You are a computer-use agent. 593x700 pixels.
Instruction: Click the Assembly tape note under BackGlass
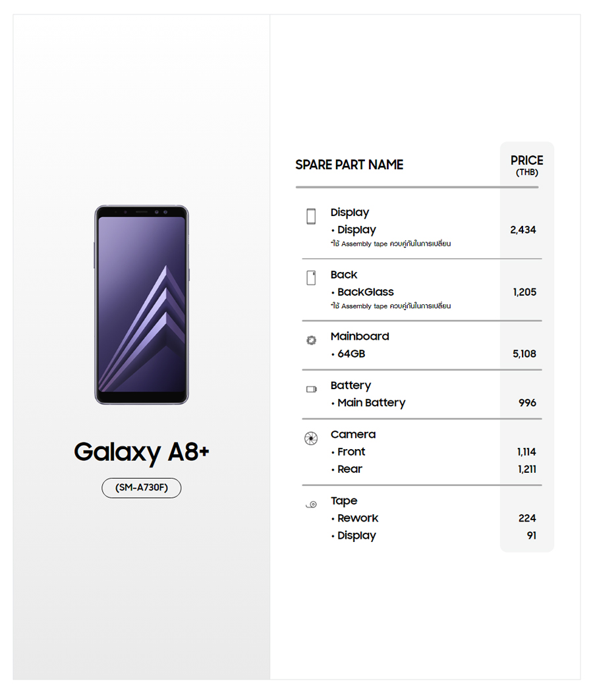(x=391, y=306)
